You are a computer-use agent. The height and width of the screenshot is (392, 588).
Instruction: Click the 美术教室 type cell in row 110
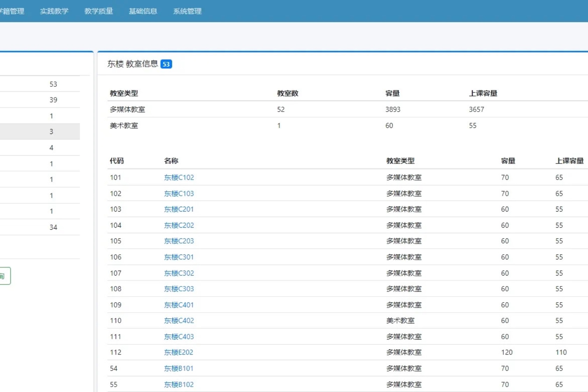coord(400,320)
